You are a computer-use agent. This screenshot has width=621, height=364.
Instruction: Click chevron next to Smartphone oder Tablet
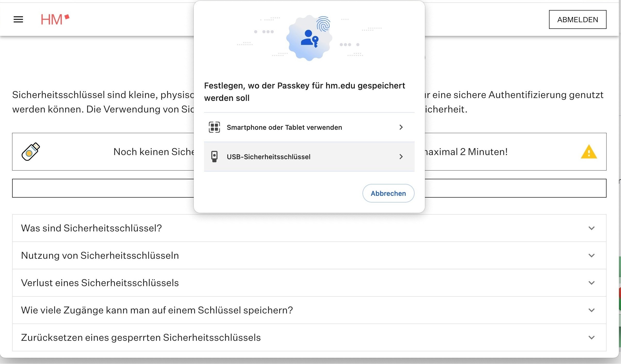(x=401, y=127)
